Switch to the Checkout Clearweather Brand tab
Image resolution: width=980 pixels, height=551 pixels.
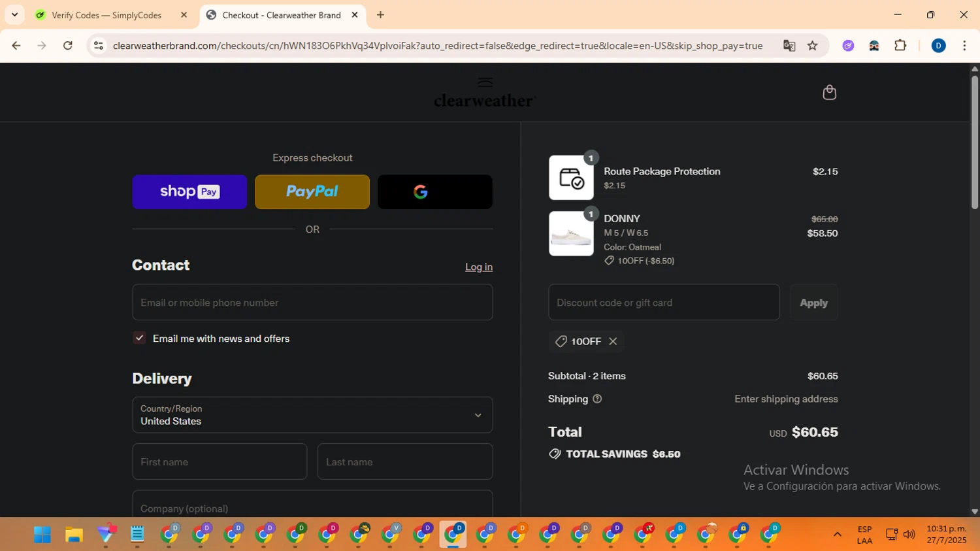click(x=281, y=15)
